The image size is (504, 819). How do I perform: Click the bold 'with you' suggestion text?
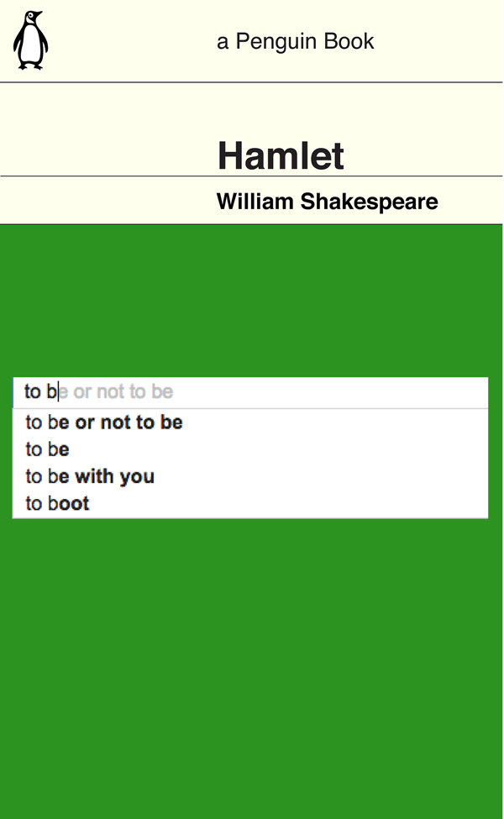click(115, 476)
